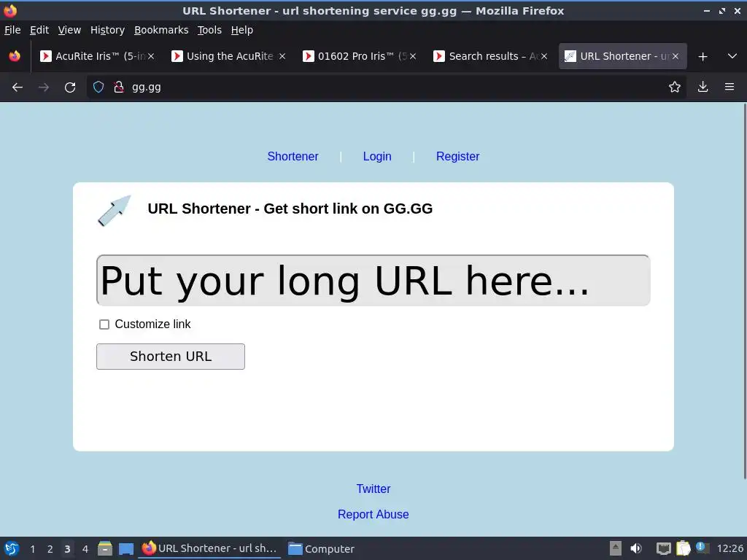Open the Edit menu
The height and width of the screenshot is (560, 747).
[39, 30]
